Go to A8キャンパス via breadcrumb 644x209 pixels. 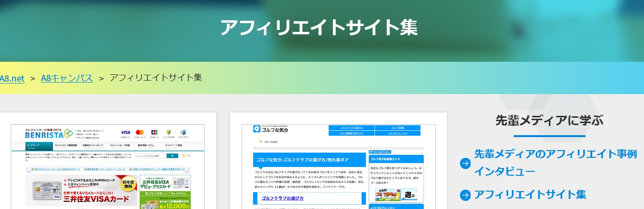(67, 78)
